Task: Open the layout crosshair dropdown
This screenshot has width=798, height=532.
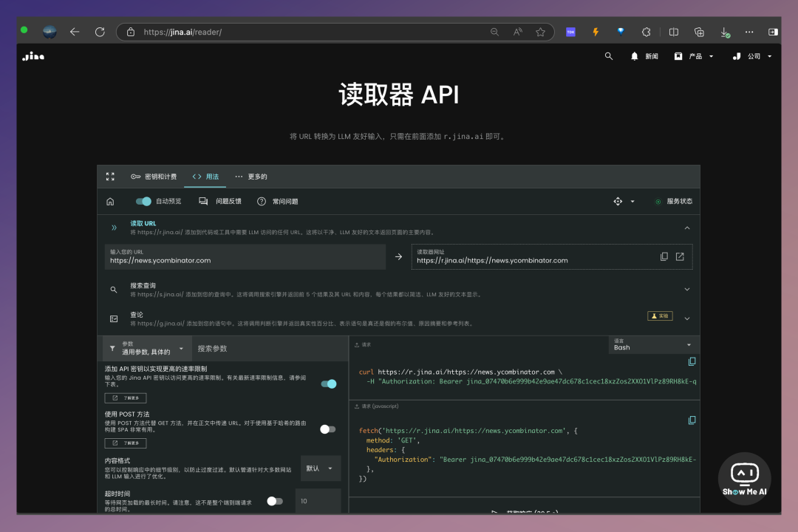Action: [x=624, y=202]
